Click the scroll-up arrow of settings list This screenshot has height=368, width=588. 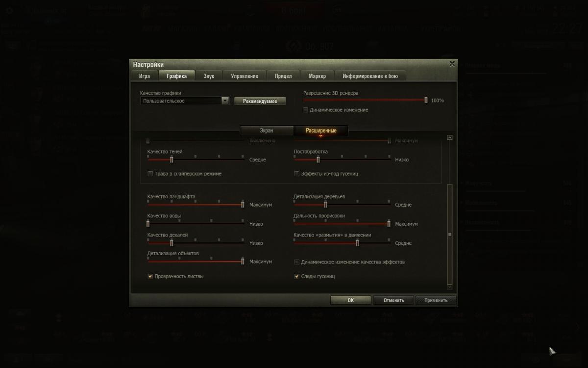point(450,137)
